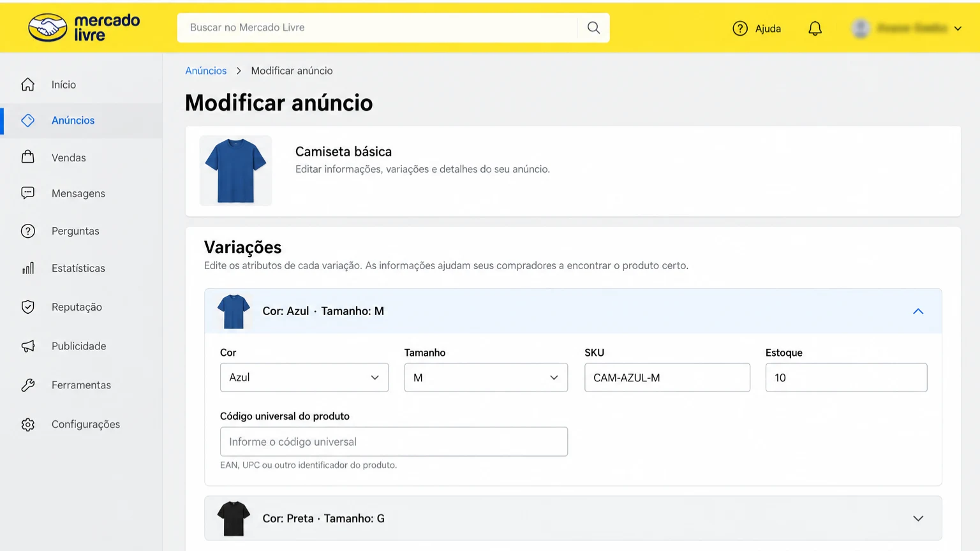Open Vendas in the sidebar
Viewport: 980px width, 551px height.
(x=69, y=158)
